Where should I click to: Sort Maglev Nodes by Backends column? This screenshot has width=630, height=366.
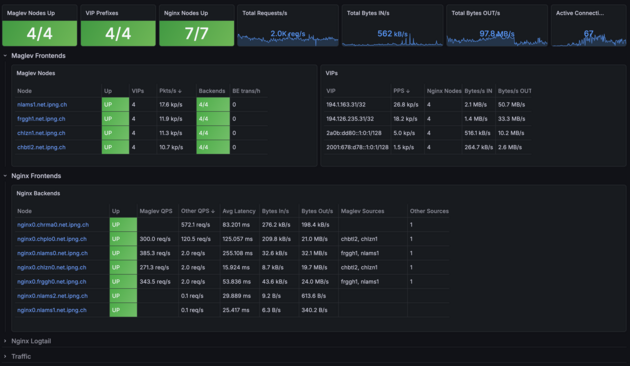click(212, 91)
